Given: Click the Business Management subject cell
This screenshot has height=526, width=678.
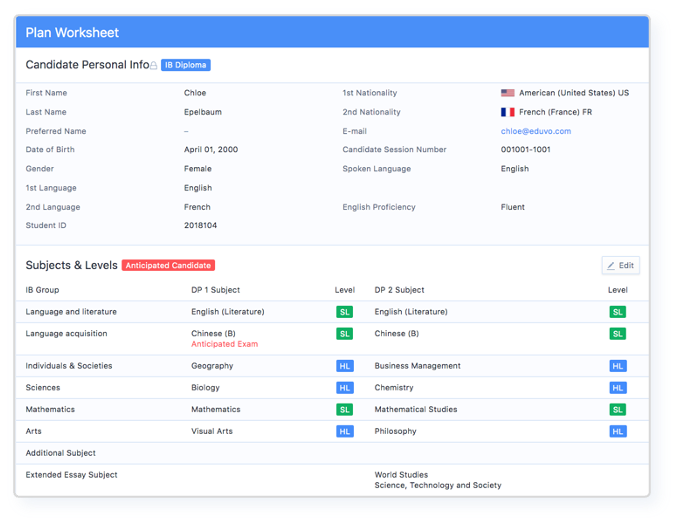Looking at the screenshot, I should 417,366.
